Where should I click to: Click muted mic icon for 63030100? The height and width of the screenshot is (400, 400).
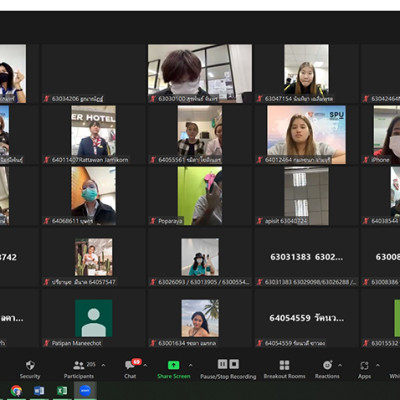click(153, 99)
